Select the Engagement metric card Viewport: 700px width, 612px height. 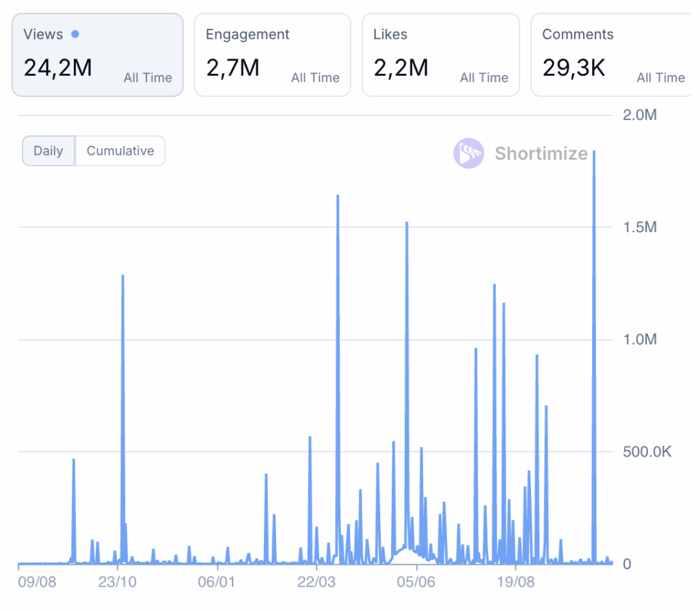pyautogui.click(x=272, y=55)
